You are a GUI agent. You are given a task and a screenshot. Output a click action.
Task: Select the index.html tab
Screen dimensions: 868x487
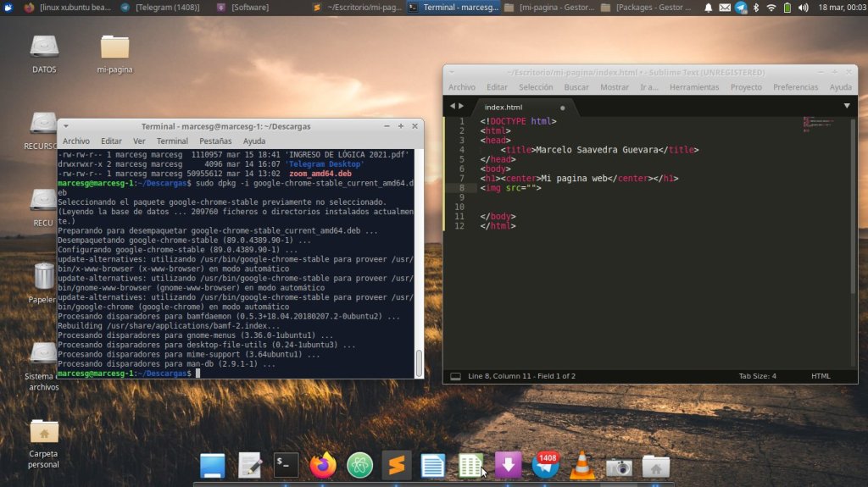(x=504, y=108)
